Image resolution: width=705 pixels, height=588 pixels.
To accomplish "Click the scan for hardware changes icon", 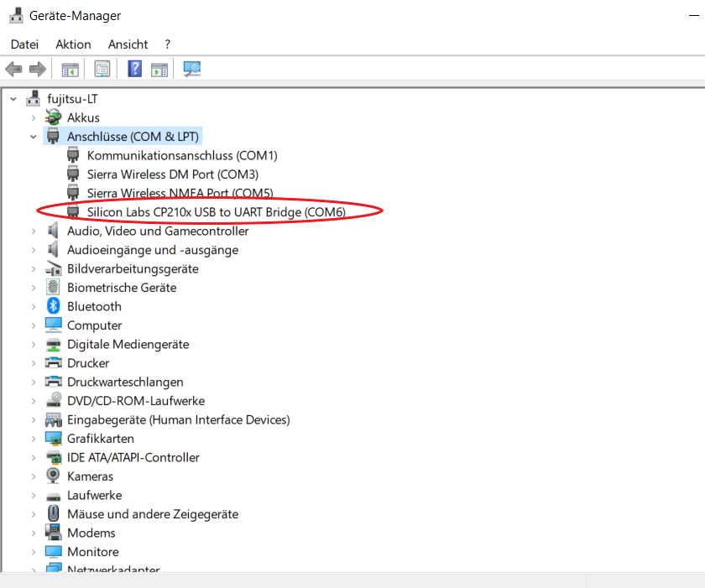I will (x=192, y=69).
